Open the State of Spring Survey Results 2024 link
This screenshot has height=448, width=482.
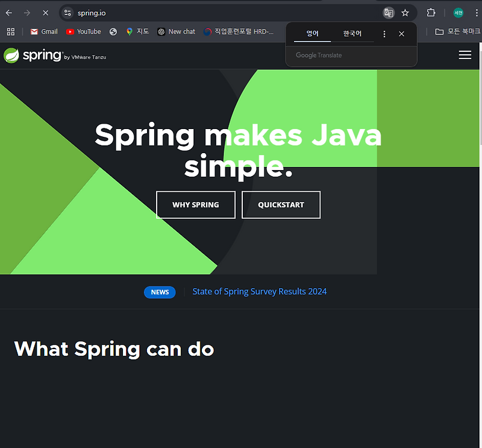click(259, 291)
